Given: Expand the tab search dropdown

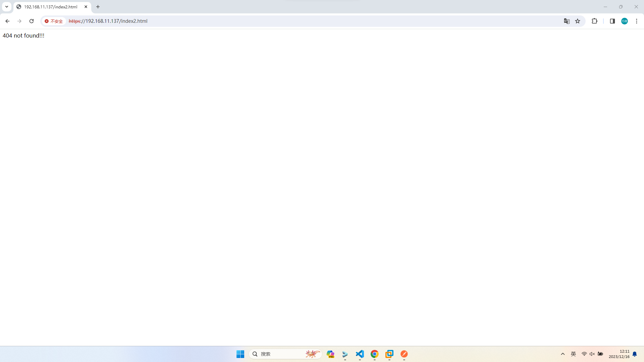Looking at the screenshot, I should pos(6,7).
